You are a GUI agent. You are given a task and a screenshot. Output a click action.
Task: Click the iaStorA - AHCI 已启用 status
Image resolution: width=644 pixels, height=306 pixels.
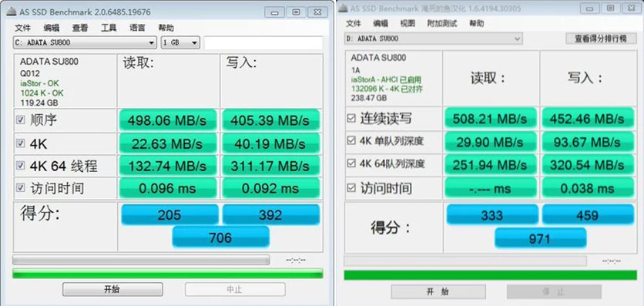pyautogui.click(x=386, y=79)
